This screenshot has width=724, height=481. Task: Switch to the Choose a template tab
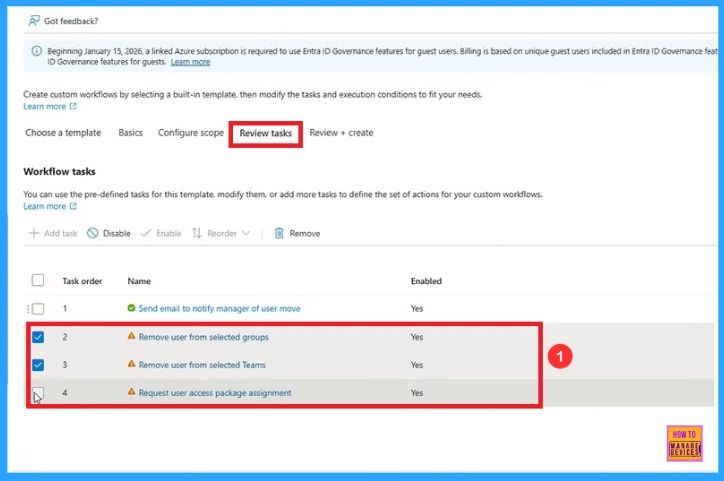click(x=63, y=133)
